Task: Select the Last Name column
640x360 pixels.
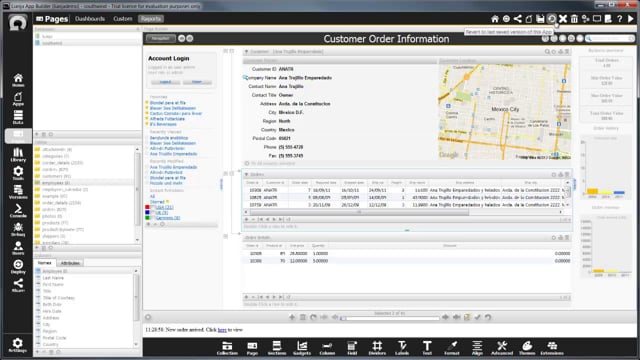Action: coord(53,278)
